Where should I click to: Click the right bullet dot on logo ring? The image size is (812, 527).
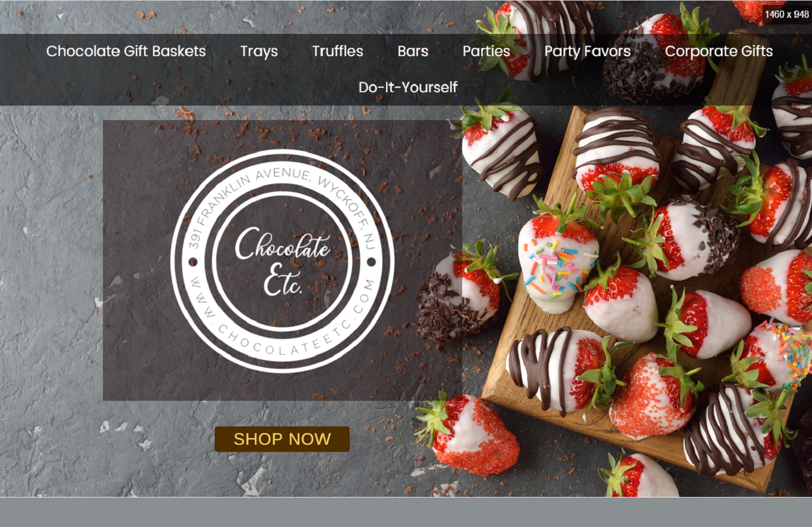(372, 261)
